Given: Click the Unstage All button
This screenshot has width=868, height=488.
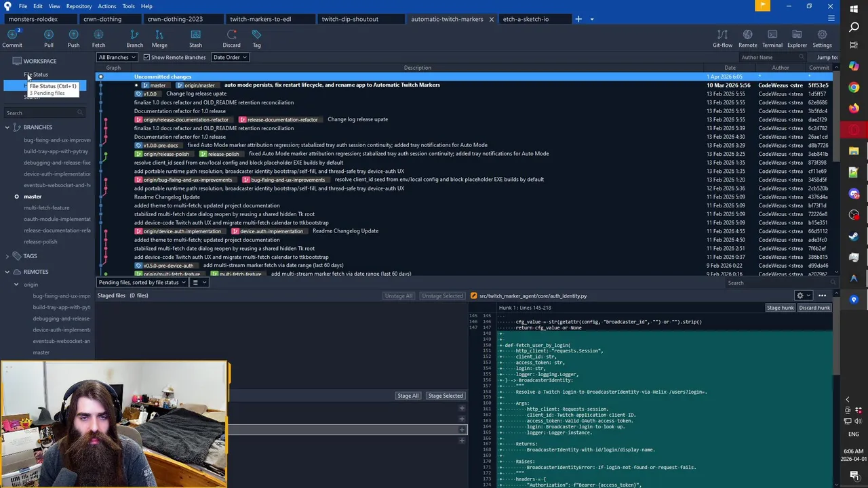Looking at the screenshot, I should pyautogui.click(x=398, y=296).
